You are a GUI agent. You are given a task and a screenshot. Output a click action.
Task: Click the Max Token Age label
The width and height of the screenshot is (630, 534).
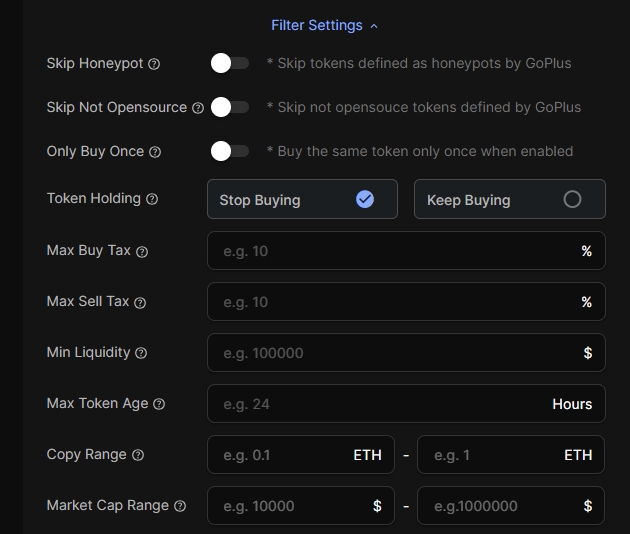click(x=98, y=403)
